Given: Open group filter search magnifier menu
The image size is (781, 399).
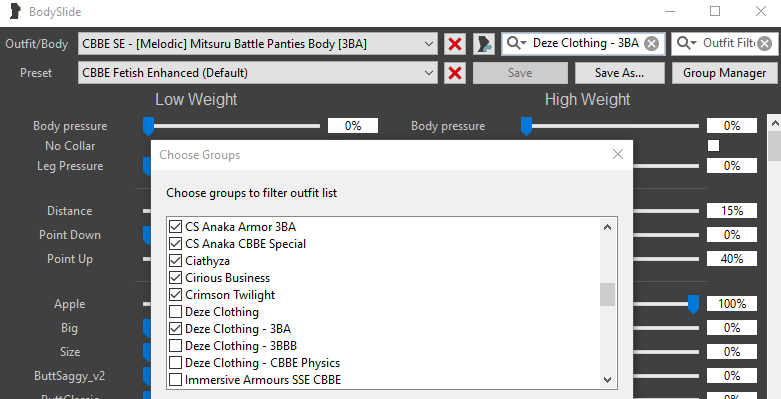Looking at the screenshot, I should (516, 43).
